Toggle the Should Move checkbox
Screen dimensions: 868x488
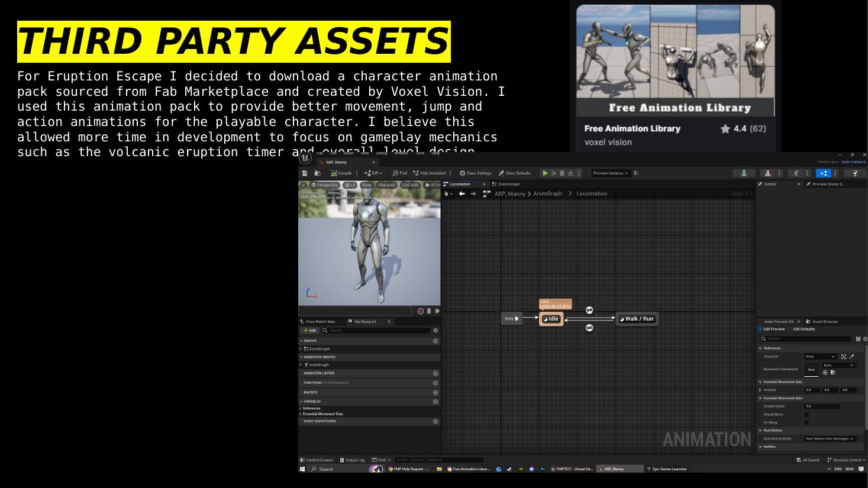pos(806,415)
